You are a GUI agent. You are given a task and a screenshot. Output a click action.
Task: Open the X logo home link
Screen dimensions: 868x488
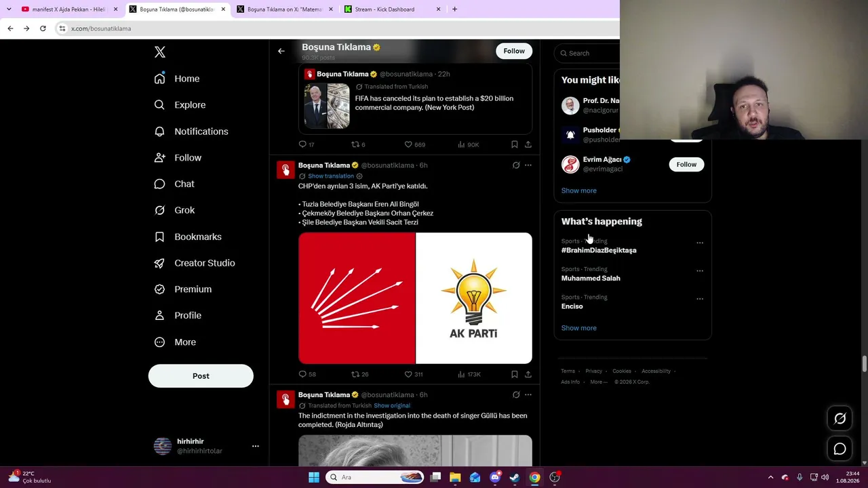160,52
